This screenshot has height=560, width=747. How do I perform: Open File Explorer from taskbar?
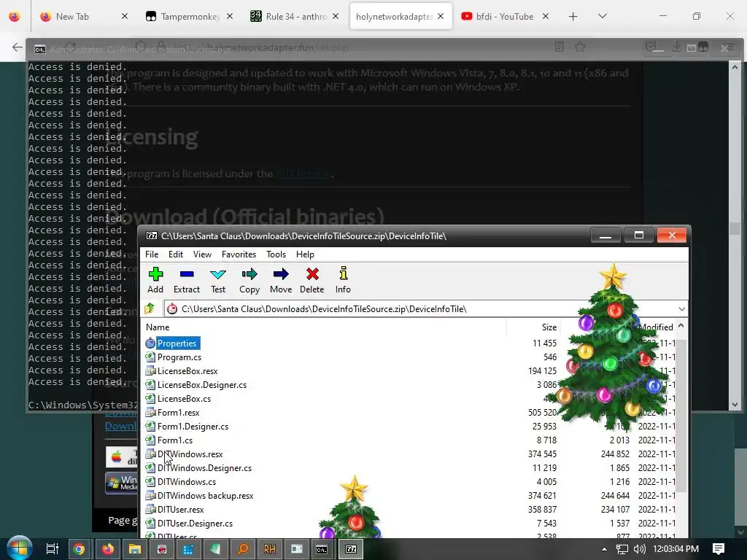(134, 548)
